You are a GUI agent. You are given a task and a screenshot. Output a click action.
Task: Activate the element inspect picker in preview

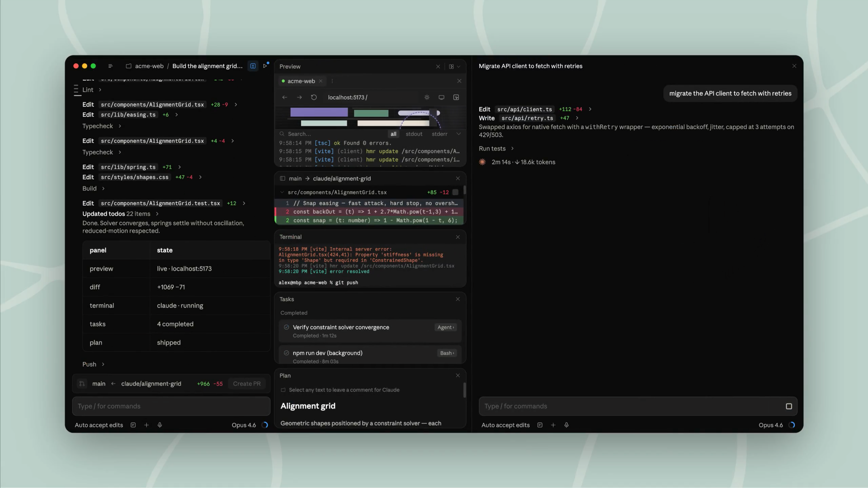pos(456,97)
